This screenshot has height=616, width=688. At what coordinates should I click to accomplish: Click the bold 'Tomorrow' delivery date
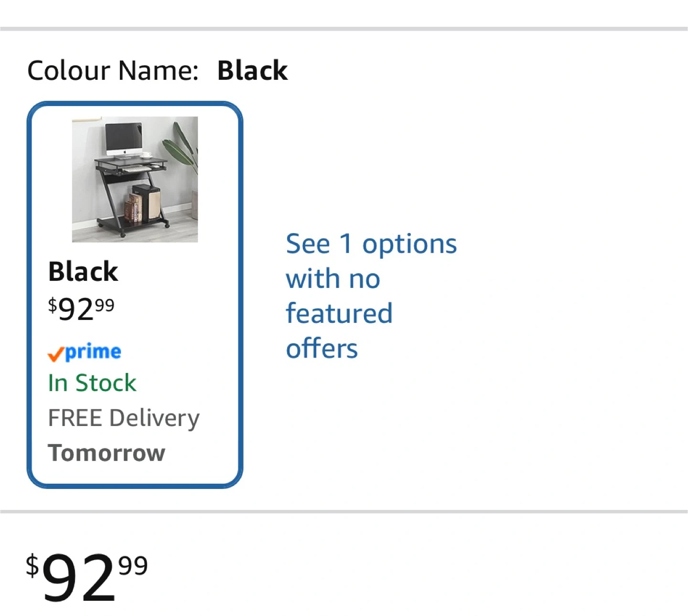(x=107, y=453)
